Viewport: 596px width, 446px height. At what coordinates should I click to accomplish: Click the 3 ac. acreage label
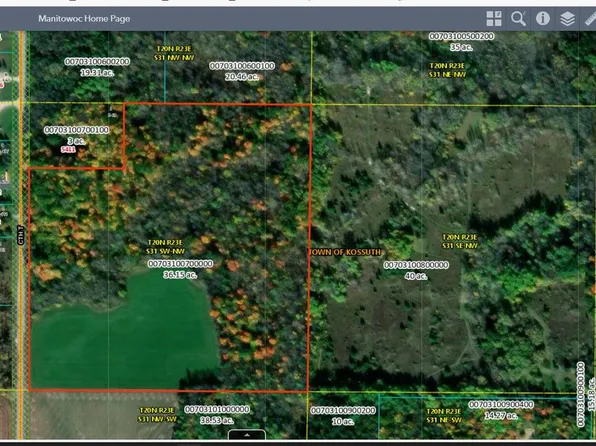tap(76, 141)
